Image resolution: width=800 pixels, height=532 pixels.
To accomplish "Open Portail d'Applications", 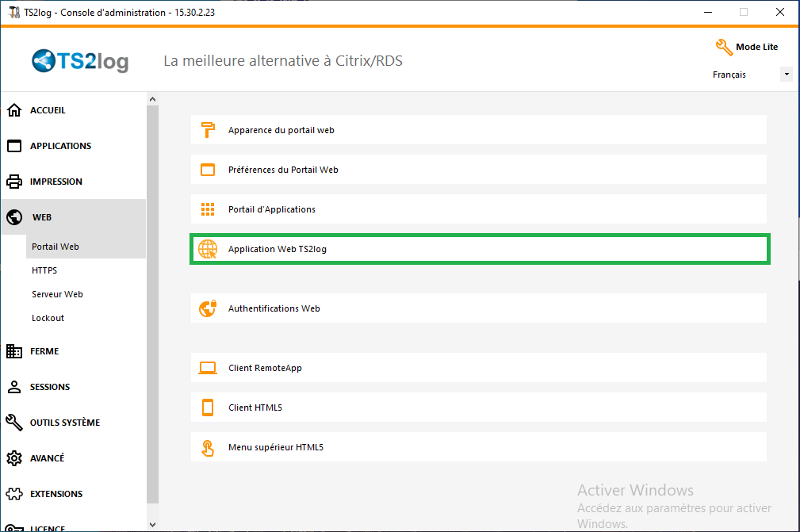I will (479, 209).
